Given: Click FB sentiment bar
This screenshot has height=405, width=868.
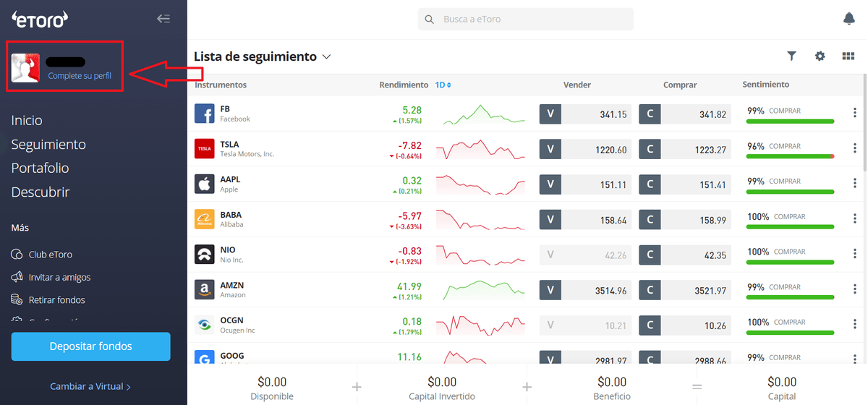Looking at the screenshot, I should tap(790, 121).
